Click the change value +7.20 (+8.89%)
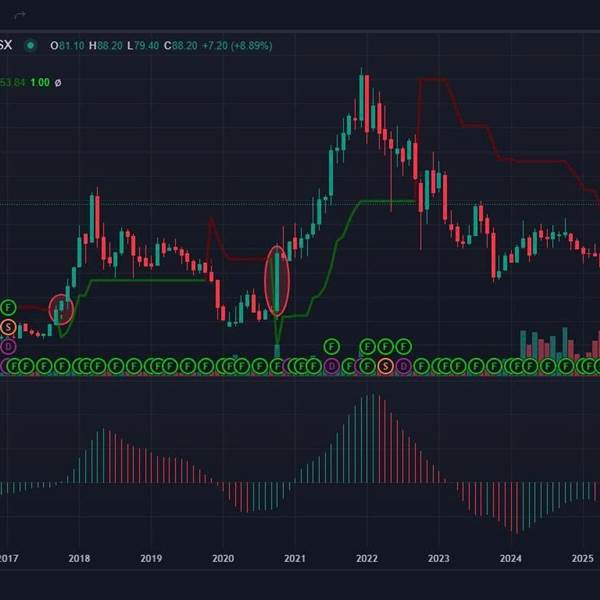The width and height of the screenshot is (600, 600). click(x=237, y=46)
